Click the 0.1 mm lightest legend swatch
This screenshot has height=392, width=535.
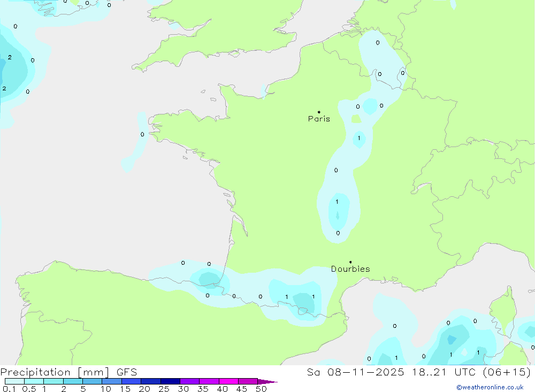tap(14, 381)
